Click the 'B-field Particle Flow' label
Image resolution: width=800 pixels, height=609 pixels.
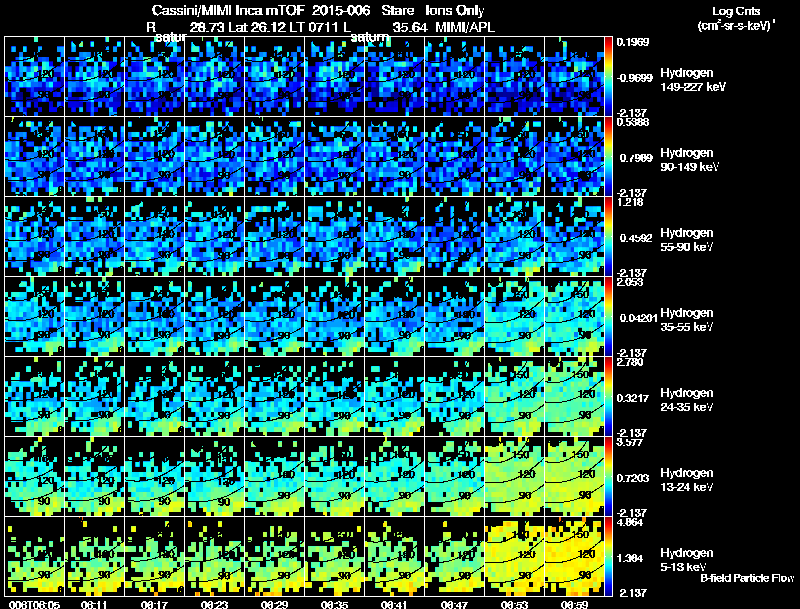[x=747, y=578]
